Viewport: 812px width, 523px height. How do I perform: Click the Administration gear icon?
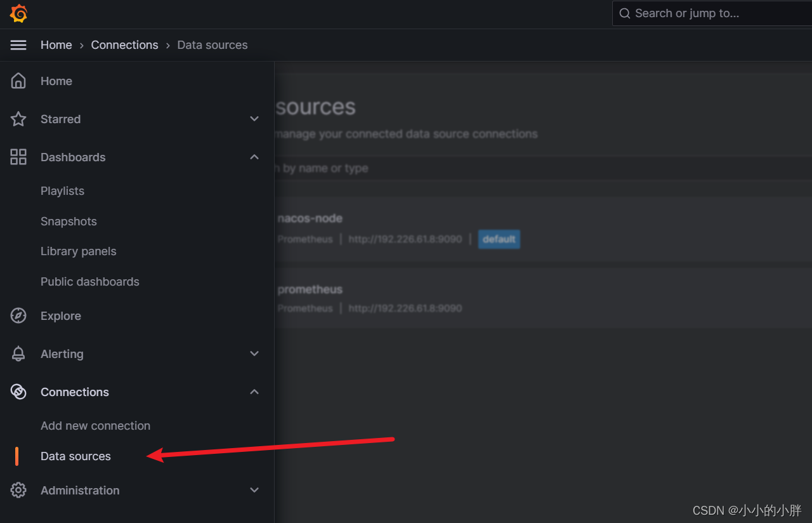click(18, 491)
